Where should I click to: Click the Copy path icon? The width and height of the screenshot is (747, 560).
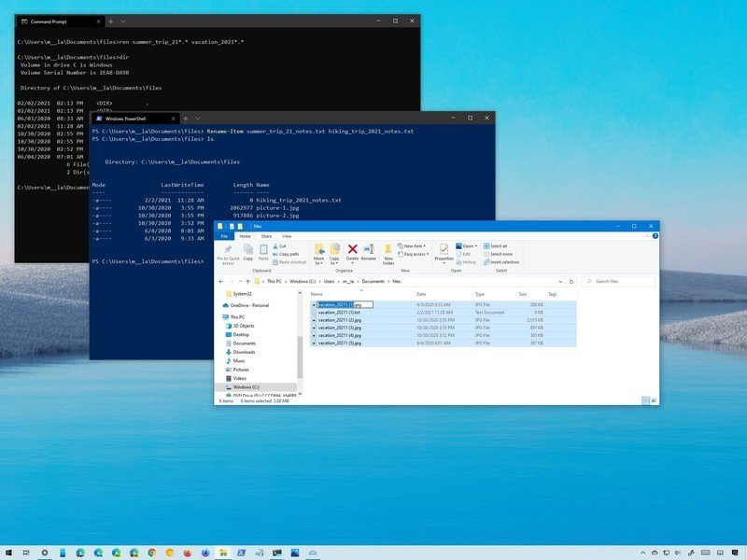(x=288, y=254)
